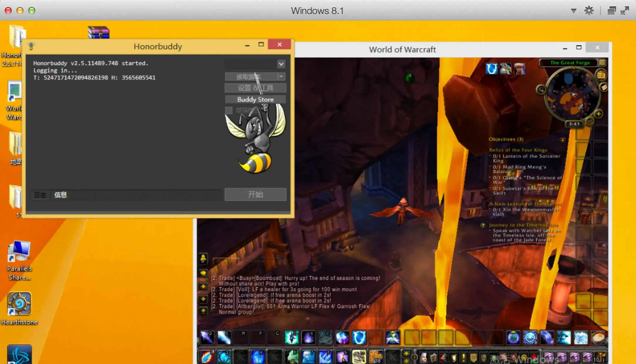This screenshot has width=636, height=364.
Task: Click player name Altberglol in chat
Action: click(x=250, y=306)
